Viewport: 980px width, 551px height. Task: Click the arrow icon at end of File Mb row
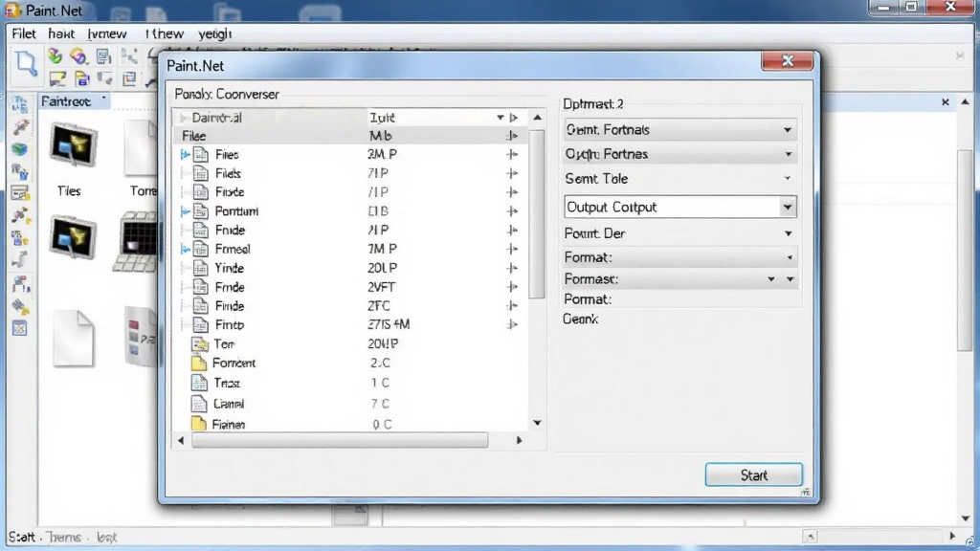[512, 136]
